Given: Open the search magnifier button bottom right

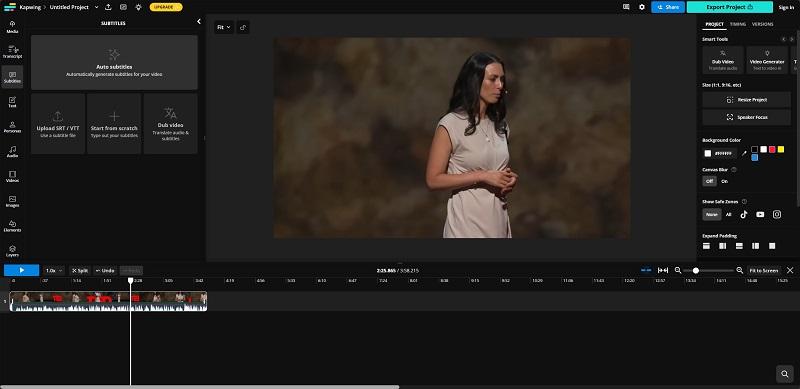Looking at the screenshot, I should pyautogui.click(x=785, y=374).
